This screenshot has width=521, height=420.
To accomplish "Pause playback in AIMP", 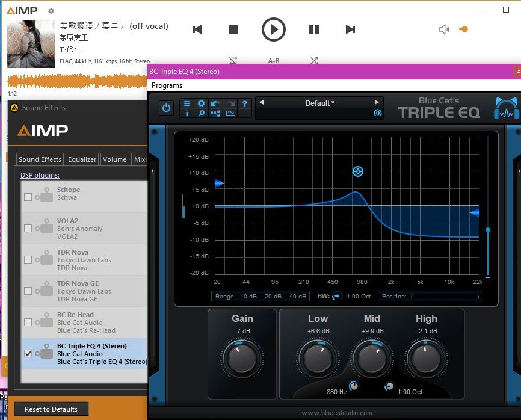I will (314, 29).
